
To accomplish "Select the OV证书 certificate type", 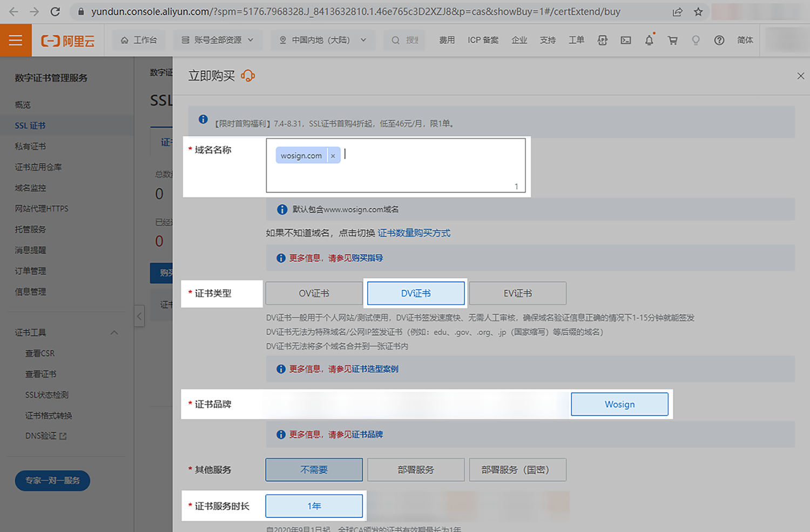I will tap(314, 294).
